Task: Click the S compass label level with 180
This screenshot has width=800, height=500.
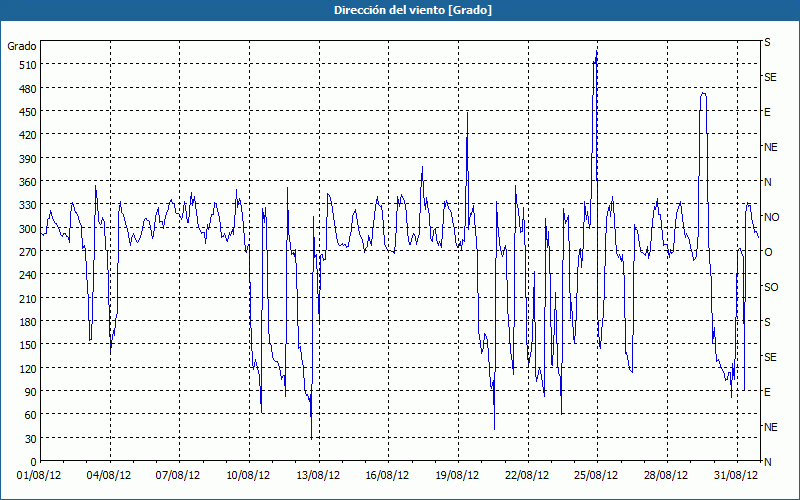Action: [767, 322]
